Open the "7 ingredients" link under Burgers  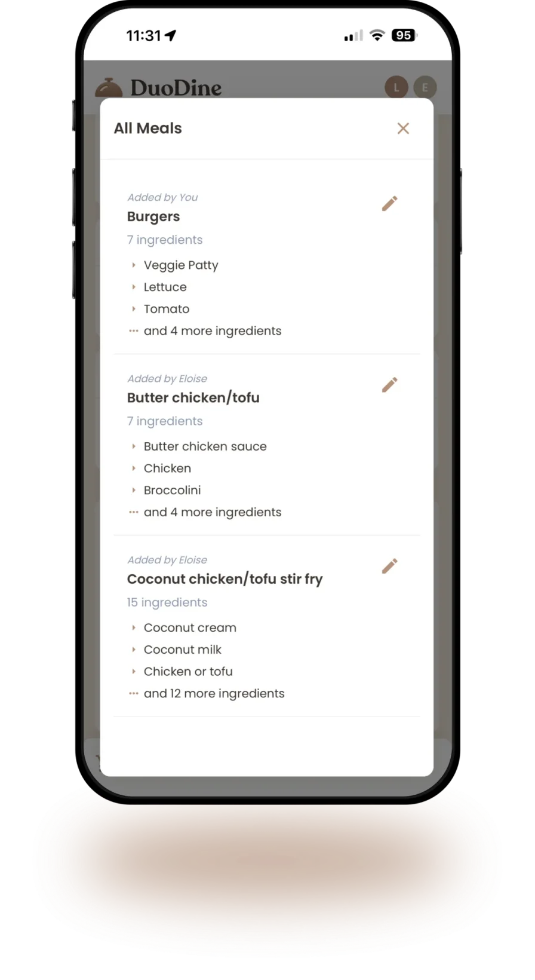click(x=165, y=240)
